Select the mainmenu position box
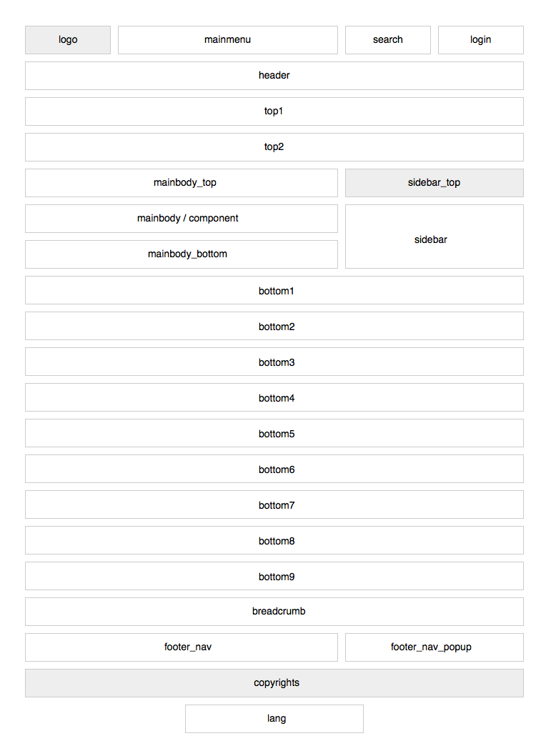Viewport: 551px width, 756px height. (227, 40)
